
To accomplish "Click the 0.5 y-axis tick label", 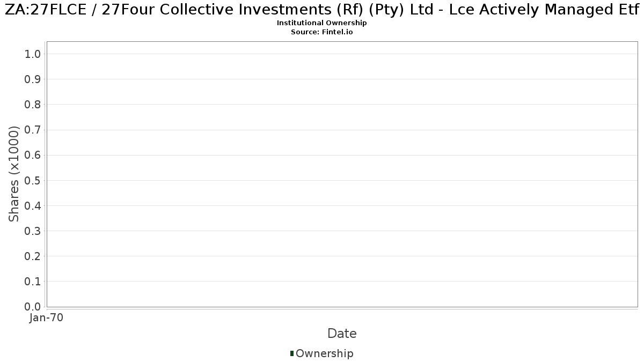I will 33,180.
